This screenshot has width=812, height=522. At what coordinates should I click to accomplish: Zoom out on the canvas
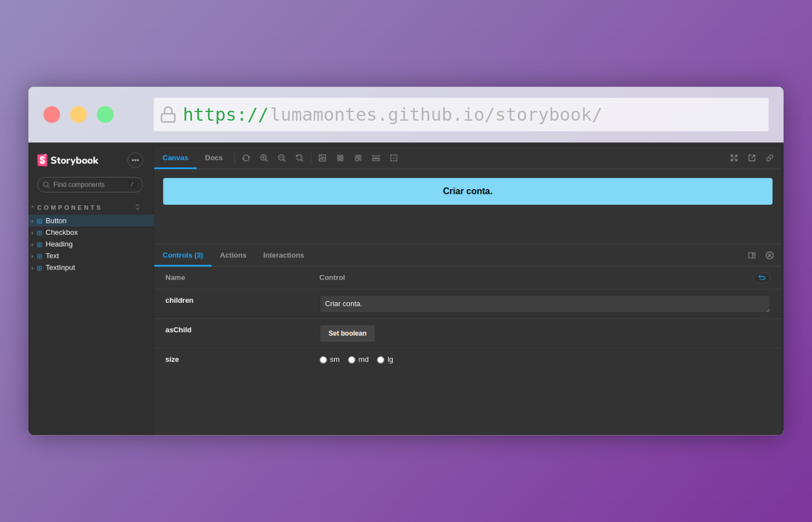tap(282, 158)
